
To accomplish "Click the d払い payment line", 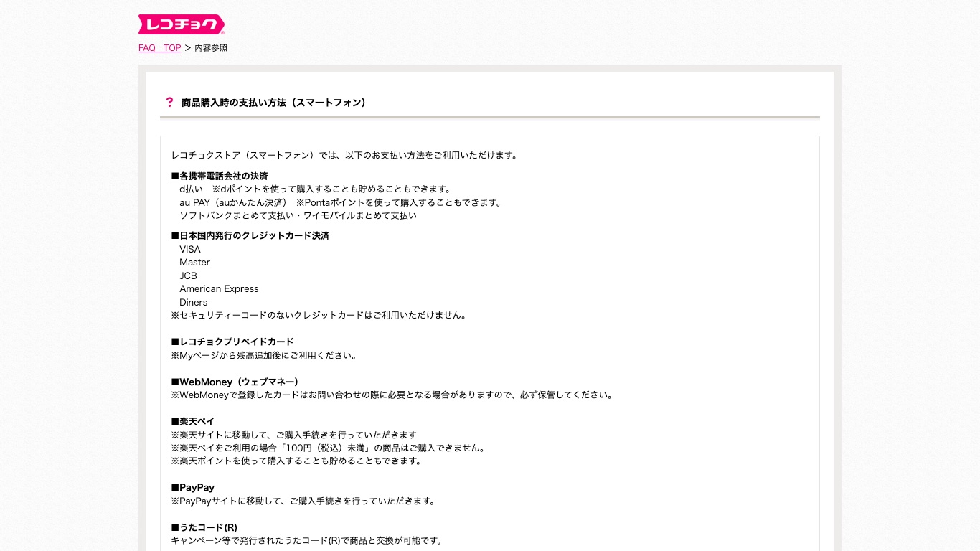I will [315, 189].
